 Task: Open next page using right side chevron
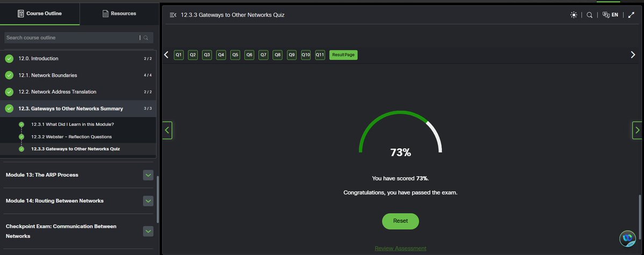pos(637,130)
